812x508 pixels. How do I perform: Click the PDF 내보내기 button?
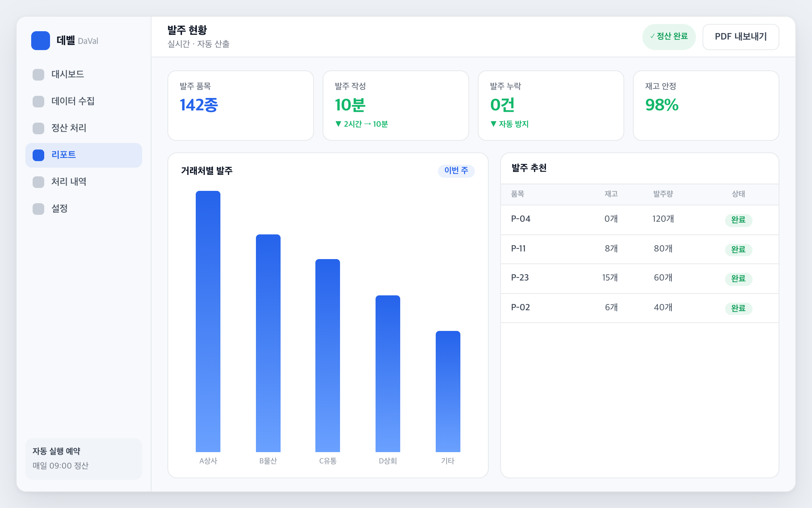click(x=741, y=37)
